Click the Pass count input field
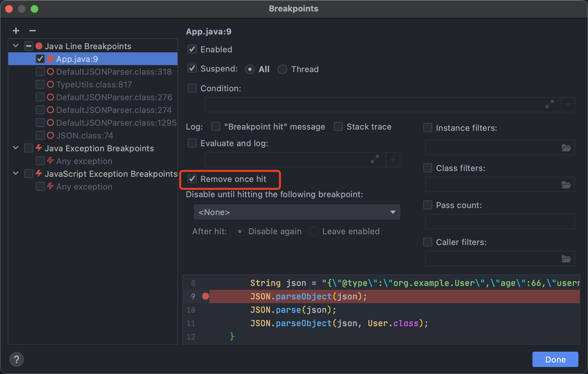Image resolution: width=588 pixels, height=374 pixels. click(x=500, y=222)
